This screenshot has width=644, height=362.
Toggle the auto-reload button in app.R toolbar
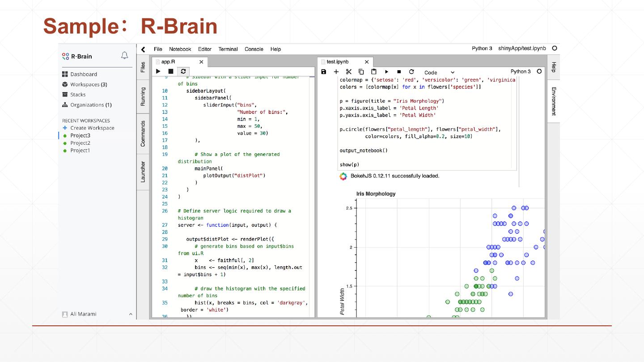click(183, 72)
